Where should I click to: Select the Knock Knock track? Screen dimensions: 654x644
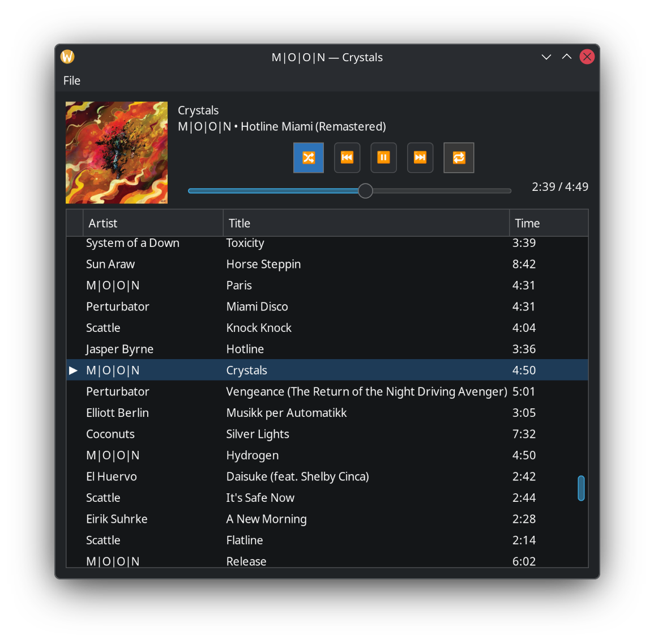point(327,328)
